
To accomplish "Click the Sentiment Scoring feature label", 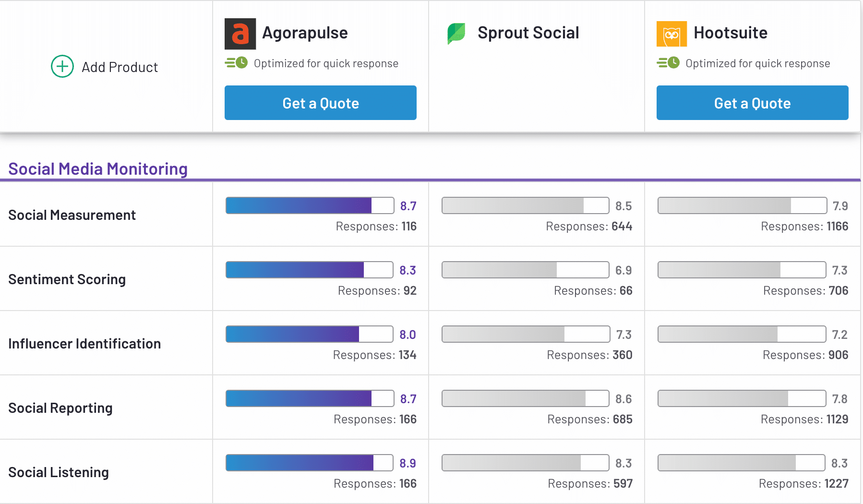I will [x=67, y=279].
